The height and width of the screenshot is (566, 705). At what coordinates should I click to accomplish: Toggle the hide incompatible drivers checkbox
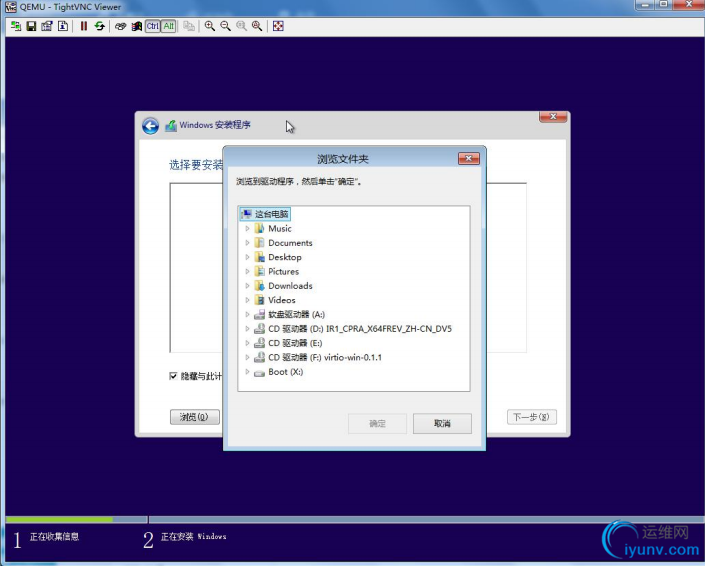point(173,376)
